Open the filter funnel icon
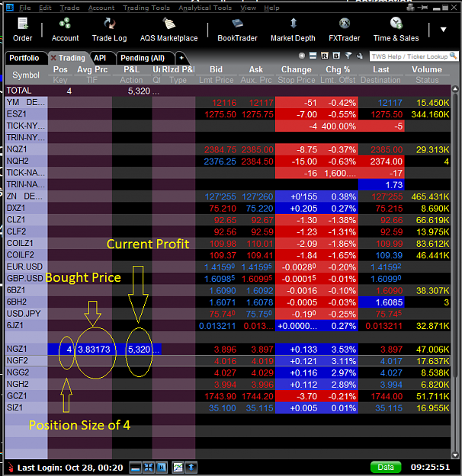 (x=348, y=56)
